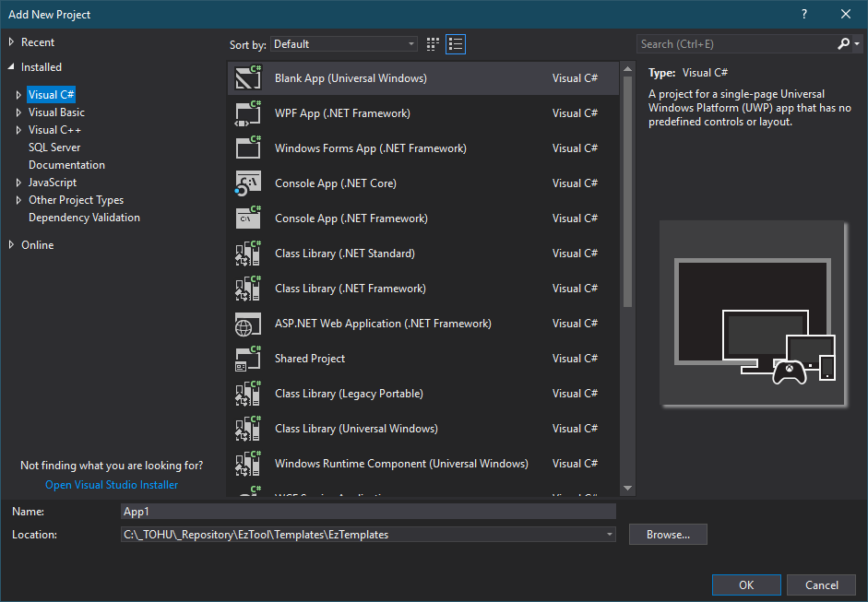Click the Class Library (.NET Standard) icon
Viewport: 868px width, 602px height.
pos(248,254)
